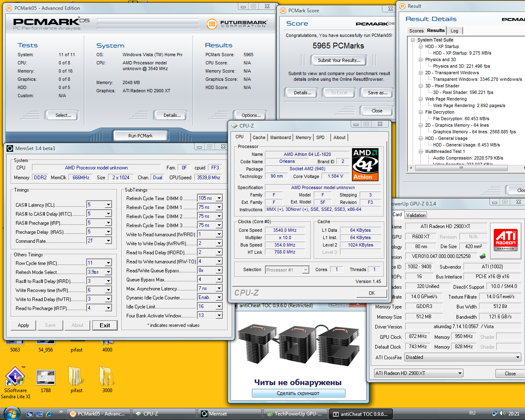
Task: Select 'File Decryption: 60.453 MB/s' result row
Action: (461, 119)
